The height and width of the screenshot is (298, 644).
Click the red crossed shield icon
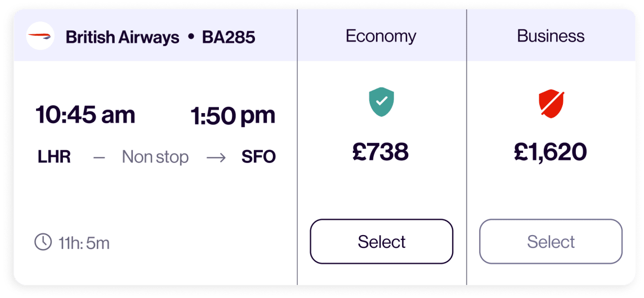[x=551, y=104]
